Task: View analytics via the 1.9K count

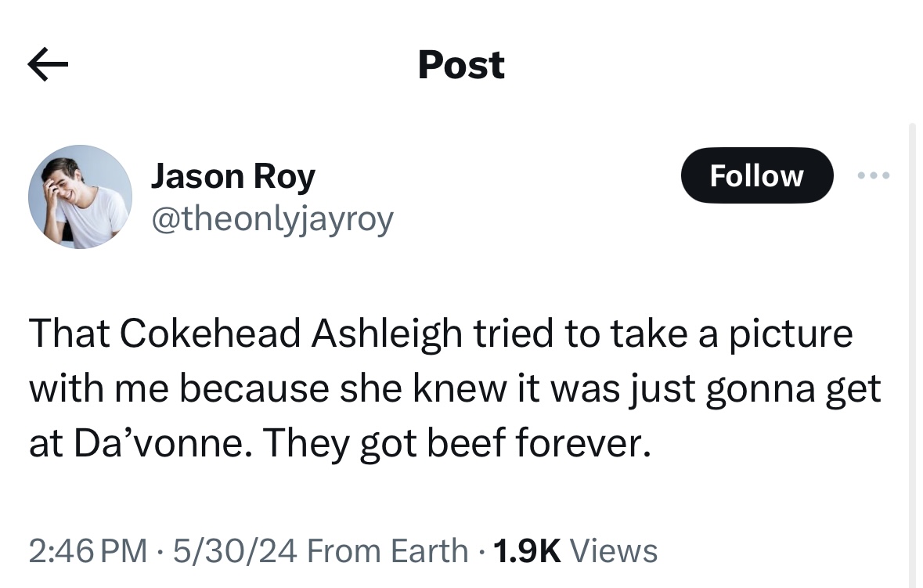Action: 527,551
